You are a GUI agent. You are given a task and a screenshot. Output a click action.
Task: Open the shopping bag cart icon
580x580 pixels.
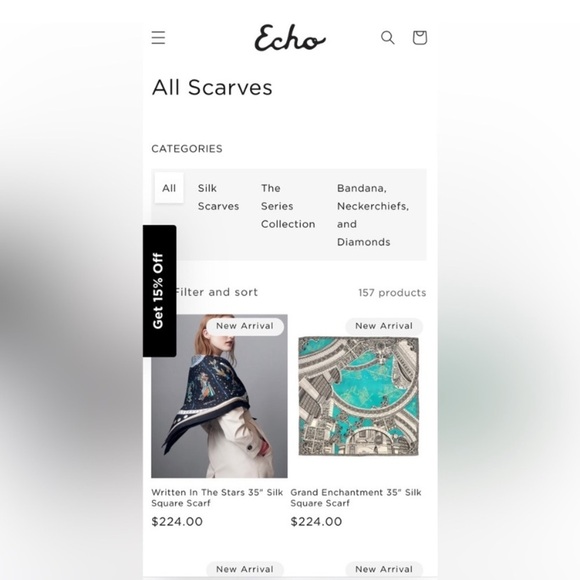pyautogui.click(x=420, y=38)
